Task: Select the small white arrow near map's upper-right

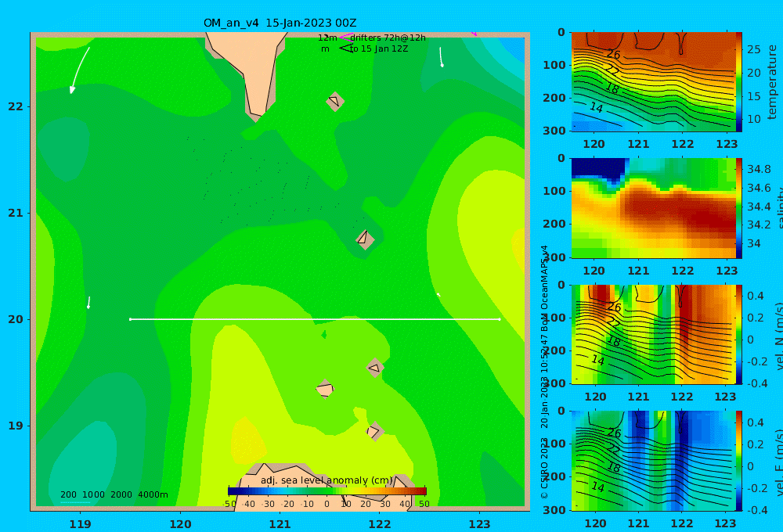Action: click(441, 57)
